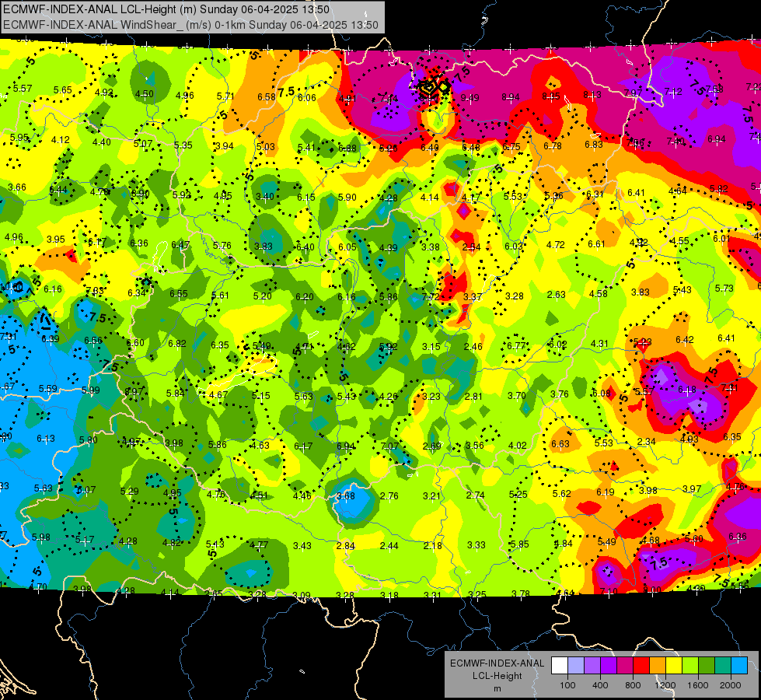Screen dimensions: 761x700
Task: Click the legend unit label "m"
Action: coord(497,688)
